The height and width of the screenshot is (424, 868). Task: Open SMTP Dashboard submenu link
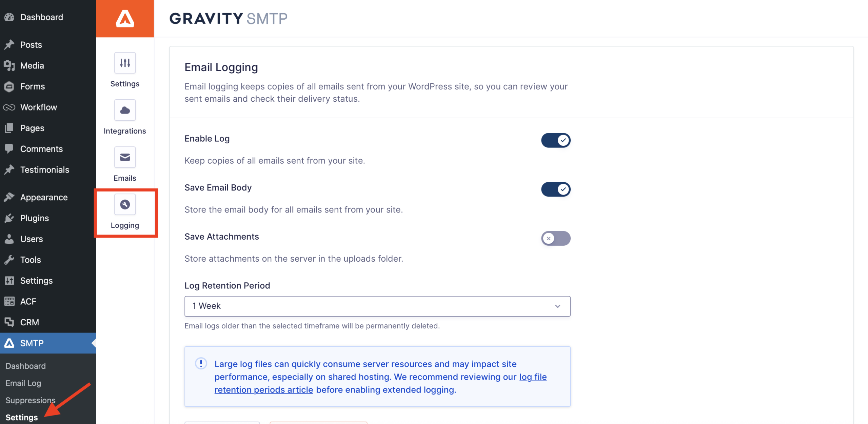click(26, 366)
